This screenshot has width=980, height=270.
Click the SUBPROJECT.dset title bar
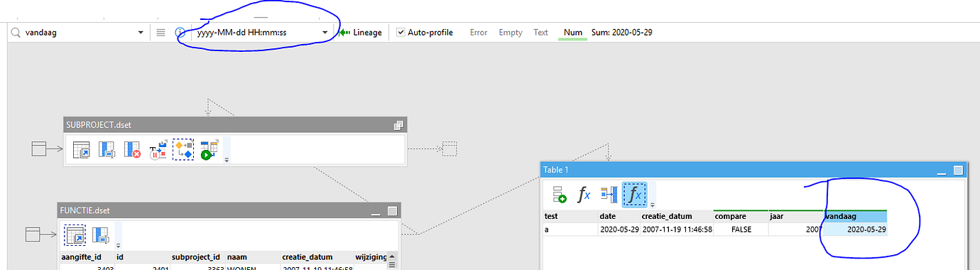click(234, 125)
